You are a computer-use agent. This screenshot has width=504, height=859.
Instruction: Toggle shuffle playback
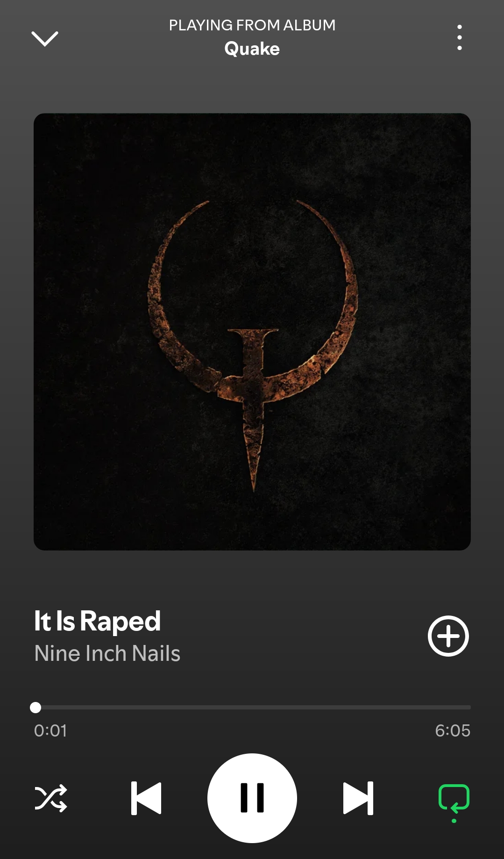pos(51,798)
